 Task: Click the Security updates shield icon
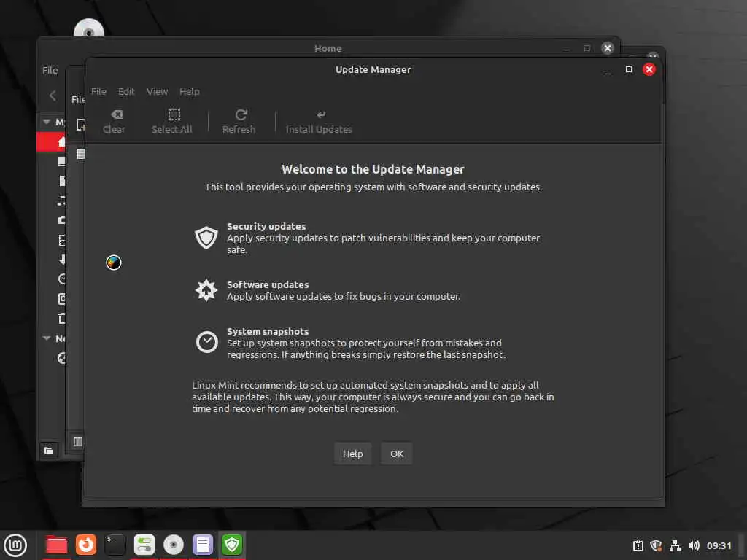point(206,237)
